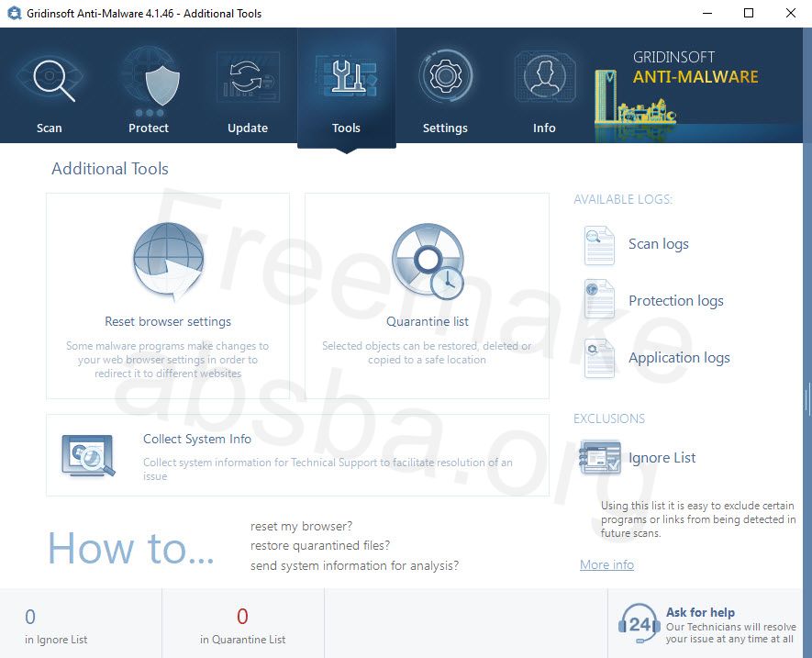The image size is (812, 658).
Task: Click the Collect system information description text
Action: click(x=328, y=469)
